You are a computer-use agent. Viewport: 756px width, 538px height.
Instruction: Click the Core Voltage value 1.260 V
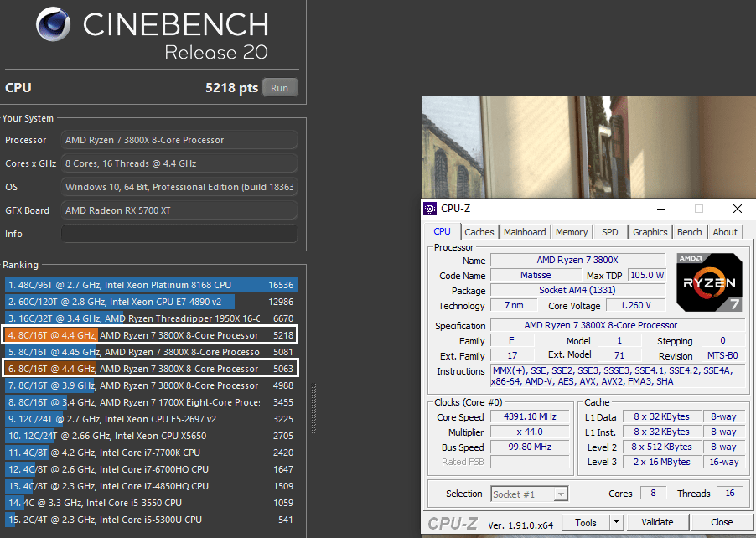[x=635, y=305]
